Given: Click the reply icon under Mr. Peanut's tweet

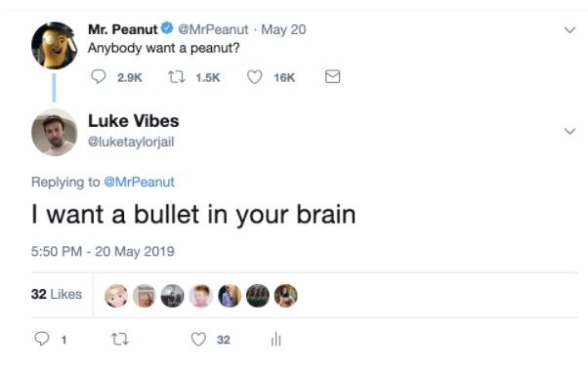Looking at the screenshot, I should tap(99, 77).
